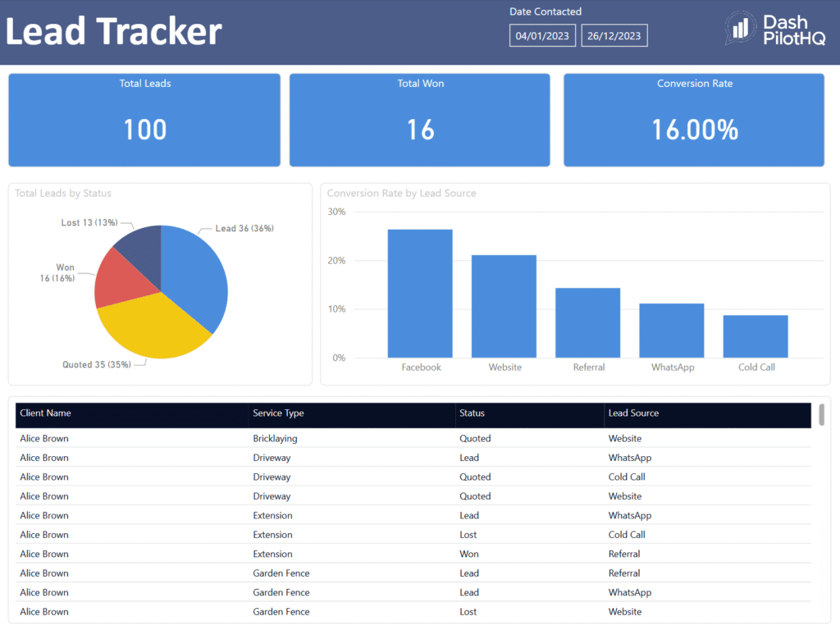Select the Cold Call bar in chart
Screen dimensions: 840x630
(x=756, y=336)
